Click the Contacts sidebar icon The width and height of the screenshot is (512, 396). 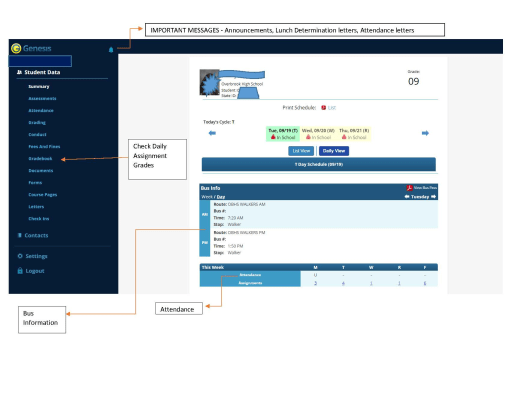pyautogui.click(x=20, y=235)
